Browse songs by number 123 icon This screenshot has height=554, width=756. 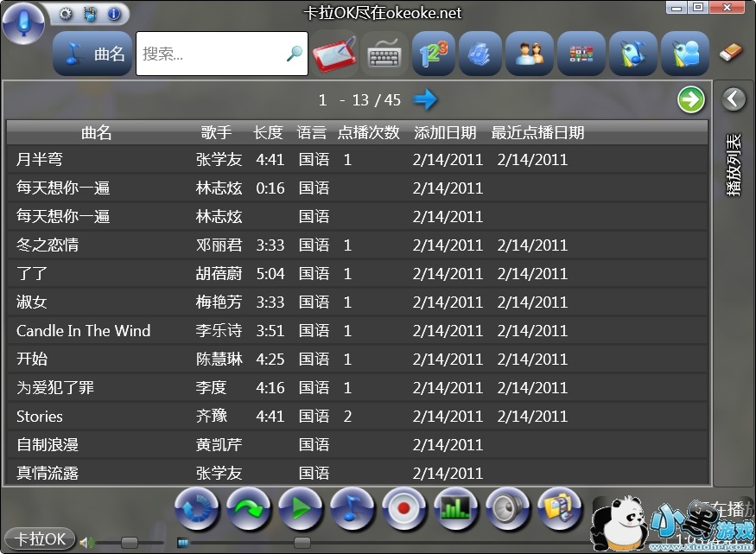[x=434, y=54]
